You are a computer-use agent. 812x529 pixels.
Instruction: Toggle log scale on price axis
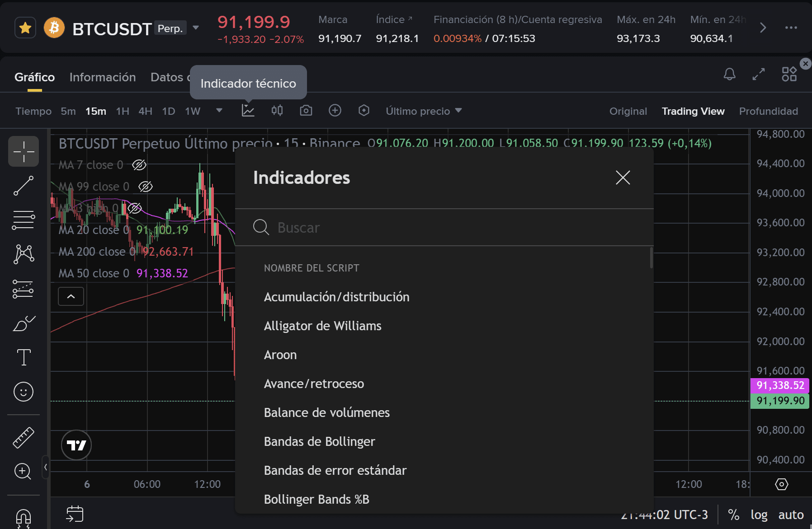coord(759,515)
